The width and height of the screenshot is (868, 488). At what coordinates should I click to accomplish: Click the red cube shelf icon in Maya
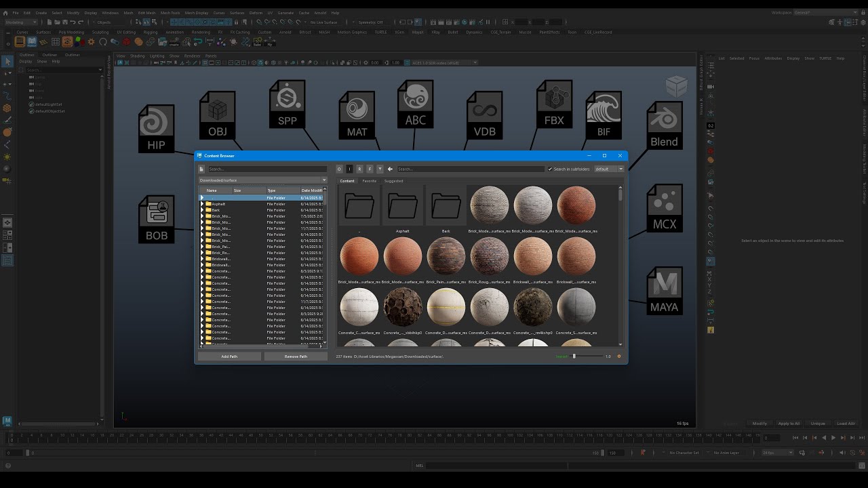126,42
